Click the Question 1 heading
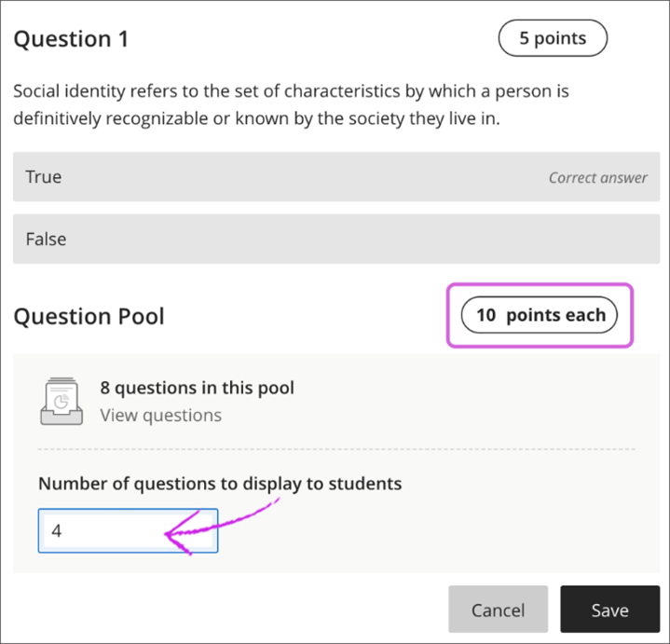Image resolution: width=670 pixels, height=644 pixels. coord(71,39)
